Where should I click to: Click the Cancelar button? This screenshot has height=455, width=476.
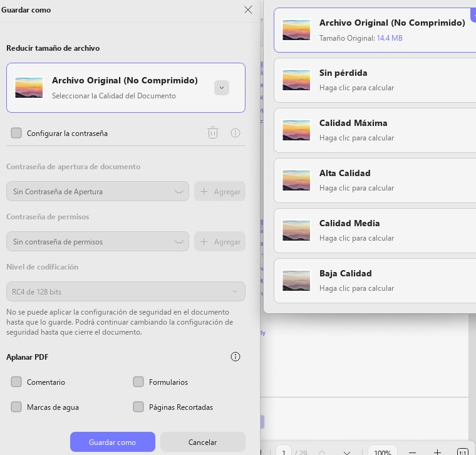(x=202, y=442)
